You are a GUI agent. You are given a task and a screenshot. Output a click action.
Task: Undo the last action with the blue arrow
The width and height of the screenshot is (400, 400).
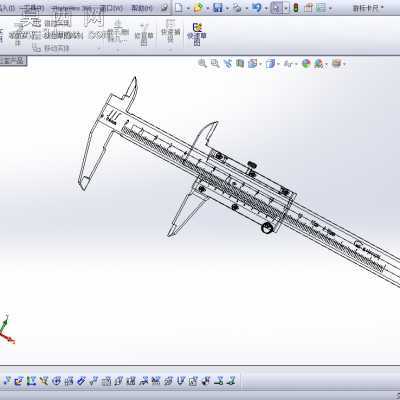(257, 7)
